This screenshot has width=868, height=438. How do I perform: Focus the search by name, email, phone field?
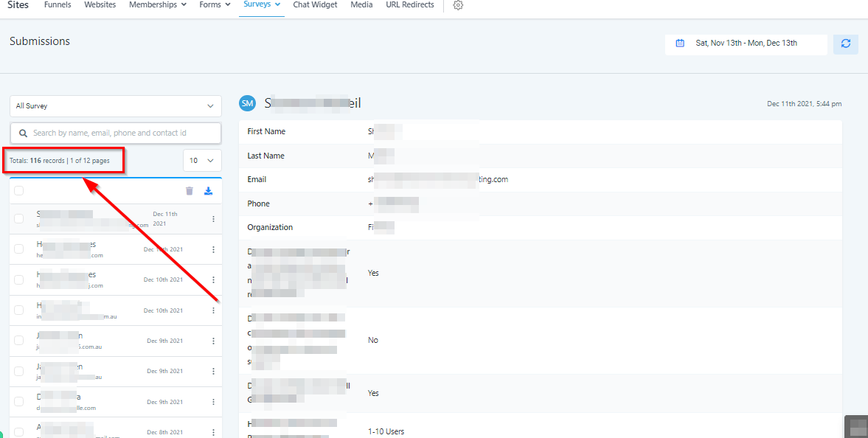tap(116, 133)
